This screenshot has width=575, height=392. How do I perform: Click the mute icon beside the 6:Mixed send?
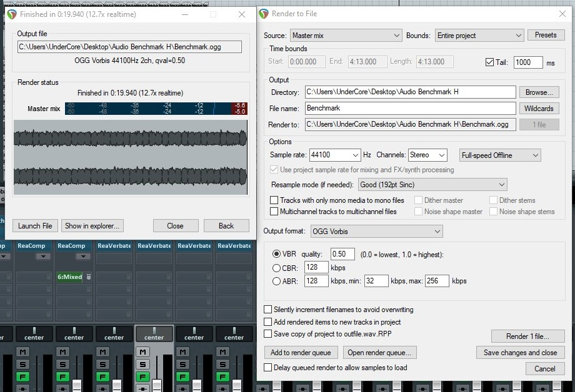click(x=88, y=277)
